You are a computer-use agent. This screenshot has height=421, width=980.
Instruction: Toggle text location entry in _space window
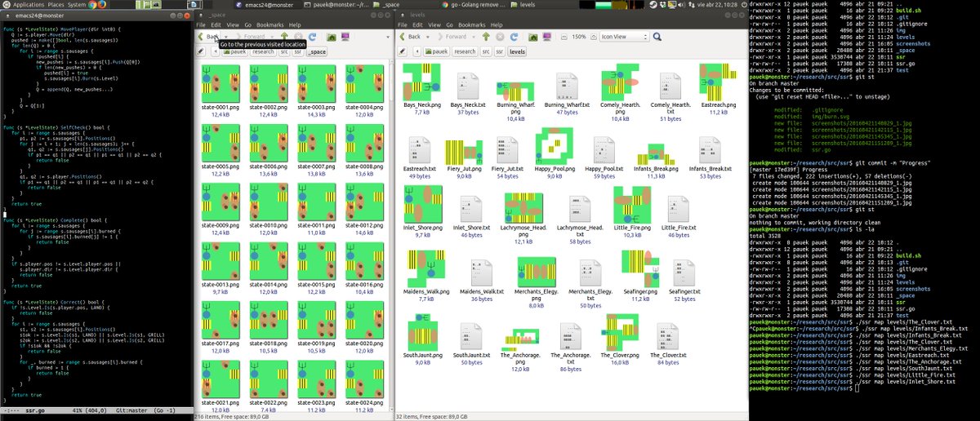point(200,51)
